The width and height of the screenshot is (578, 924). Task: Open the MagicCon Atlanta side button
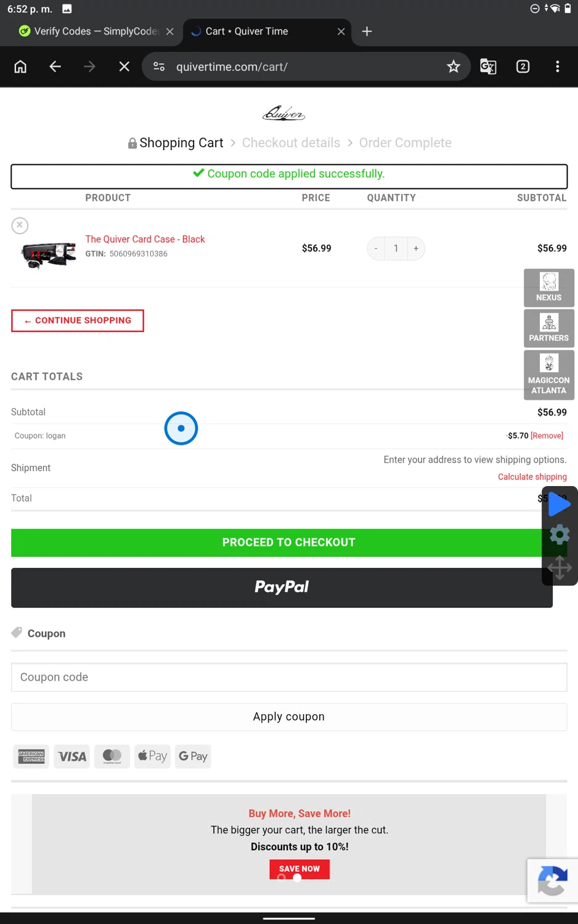pyautogui.click(x=548, y=375)
